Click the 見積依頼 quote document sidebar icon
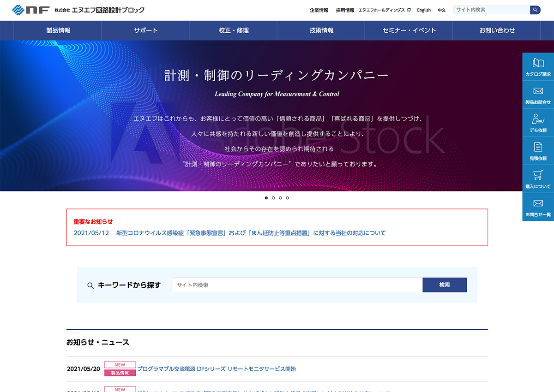The width and height of the screenshot is (554, 392). pyautogui.click(x=538, y=151)
